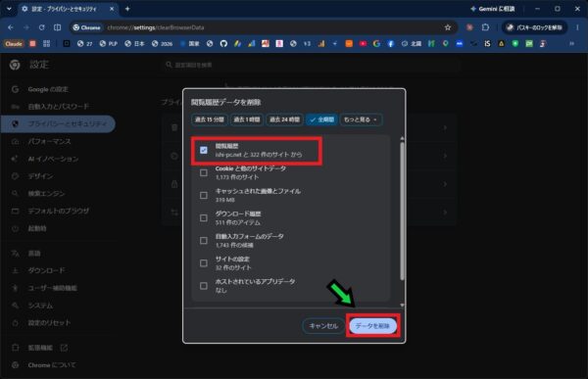The image size is (588, 379).
Task: Click the address bar URL
Action: click(x=156, y=27)
